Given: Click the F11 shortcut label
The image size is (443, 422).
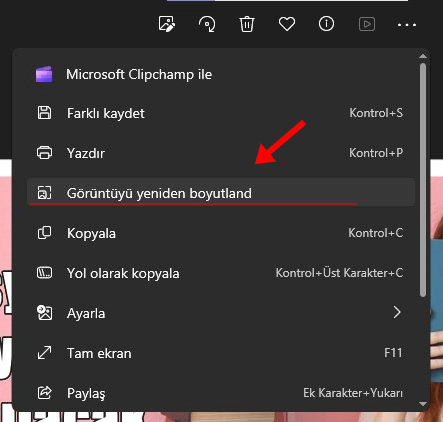Looking at the screenshot, I should coord(393,353).
